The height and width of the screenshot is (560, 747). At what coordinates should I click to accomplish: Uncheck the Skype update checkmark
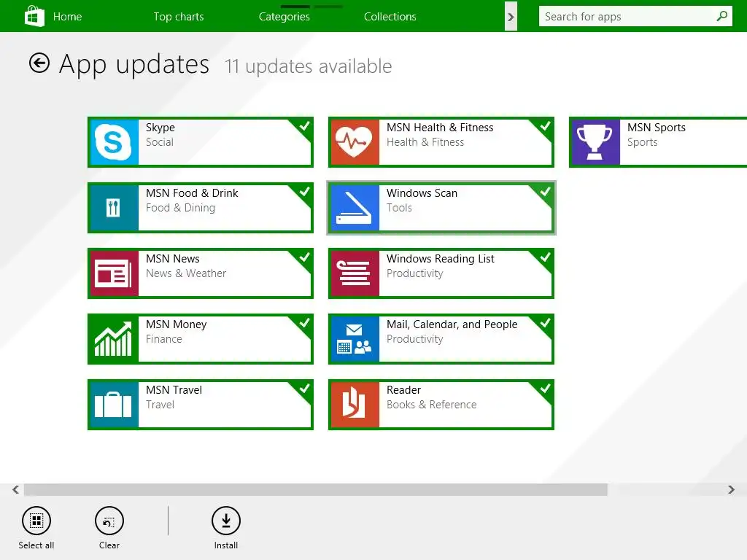pyautogui.click(x=304, y=125)
